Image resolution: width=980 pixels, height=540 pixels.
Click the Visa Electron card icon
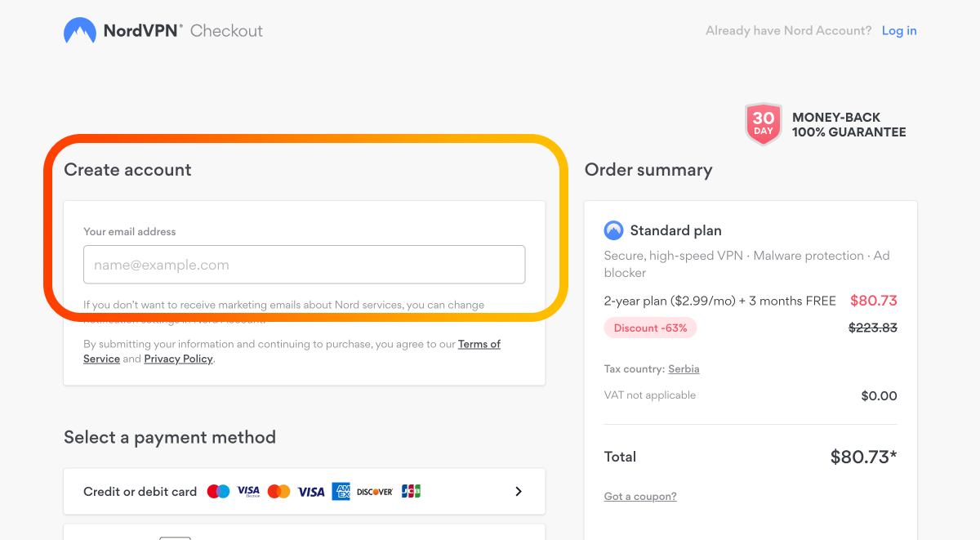[x=248, y=492]
